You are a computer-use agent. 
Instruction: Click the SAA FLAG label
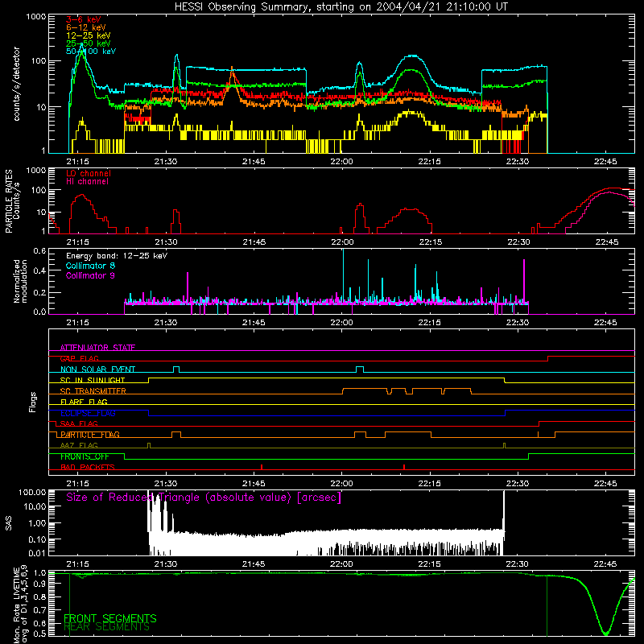(x=79, y=423)
